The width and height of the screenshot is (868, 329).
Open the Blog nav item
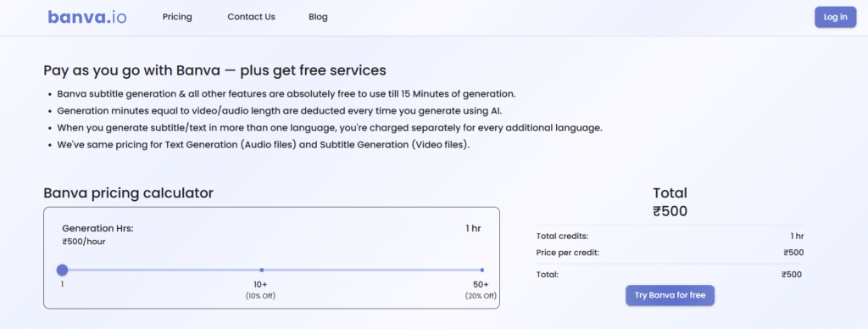(319, 17)
